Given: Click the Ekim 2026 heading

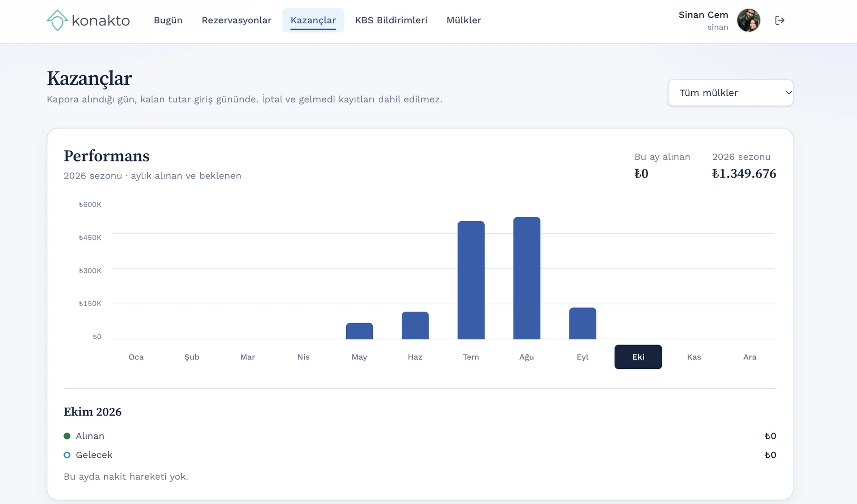Looking at the screenshot, I should (93, 412).
